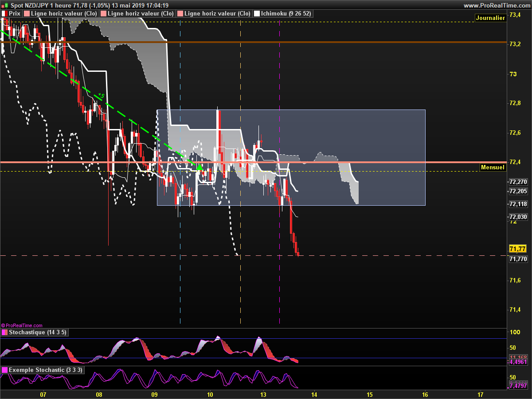Image resolution: width=532 pixels, height=399 pixels.
Task: Click the red-white swatch next to Prix
Action: 4,14
